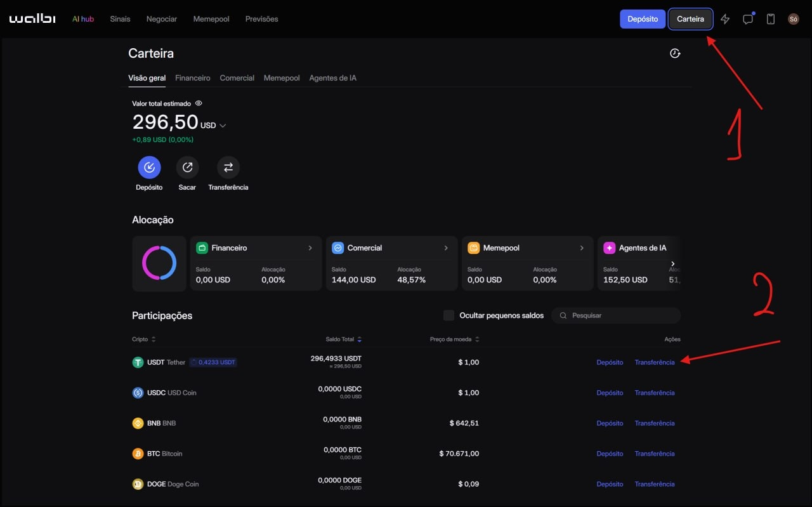
Task: Open the Sinais menu item
Action: point(120,19)
